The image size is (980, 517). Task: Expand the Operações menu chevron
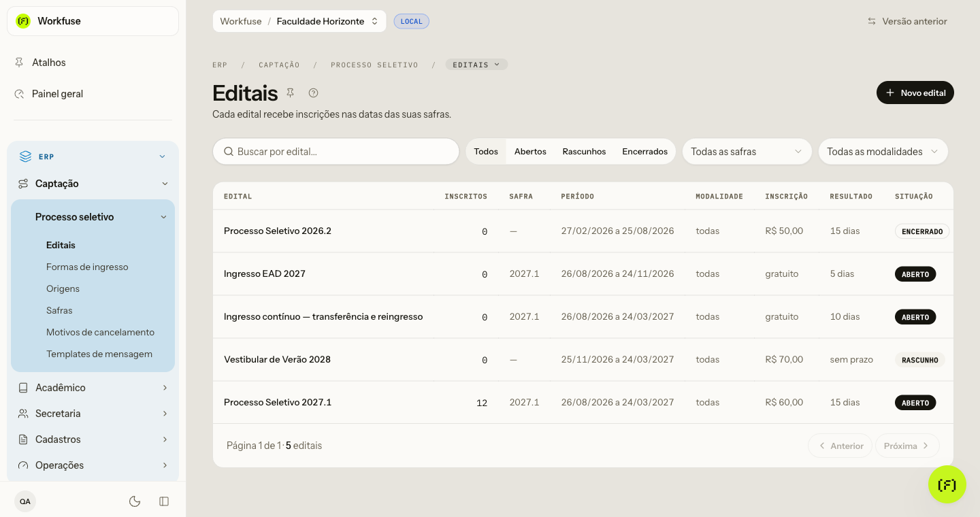165,465
